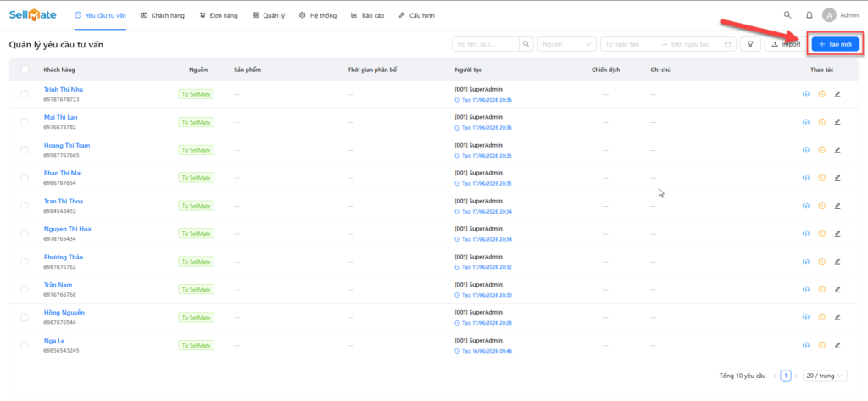Screen dimensions: 868x401
Task: Click the search button beside name field
Action: click(526, 44)
